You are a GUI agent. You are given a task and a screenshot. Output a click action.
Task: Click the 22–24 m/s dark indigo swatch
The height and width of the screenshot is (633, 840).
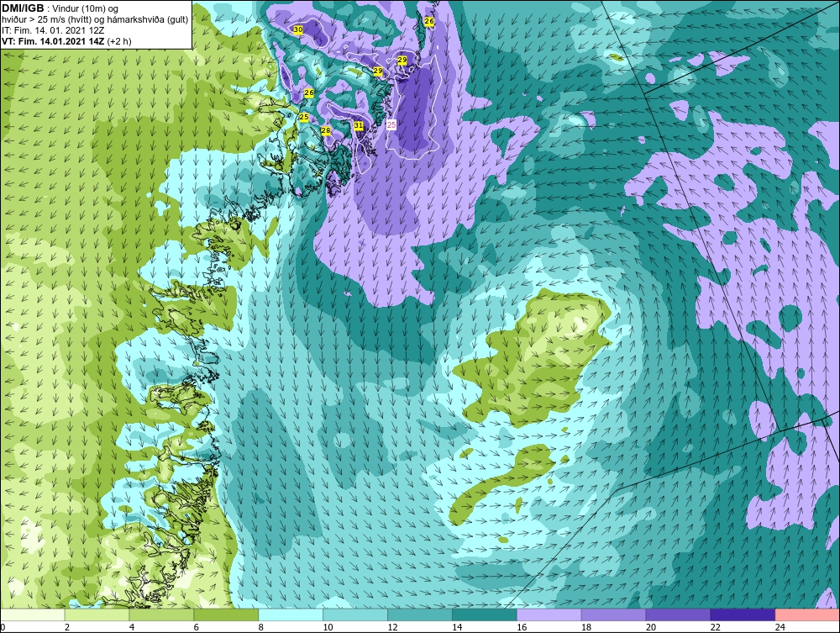tap(743, 615)
